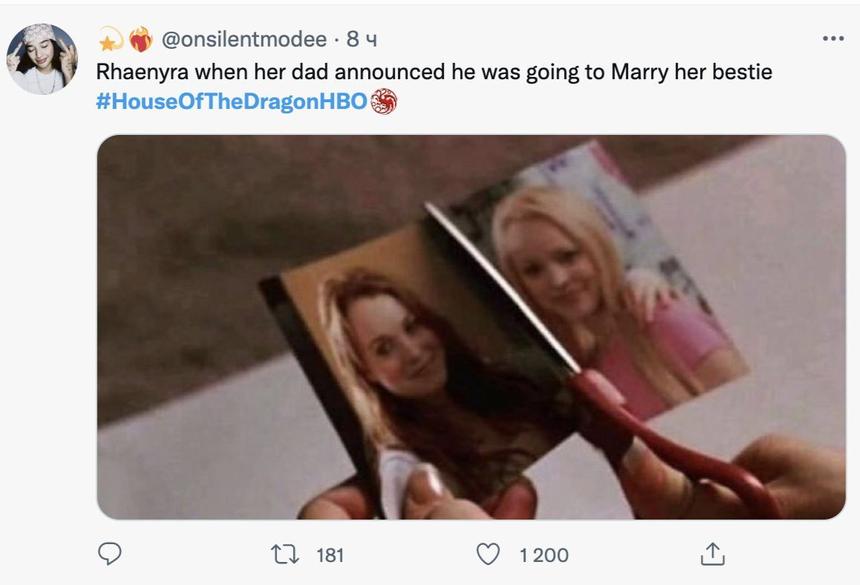The height and width of the screenshot is (585, 860).
Task: Click the "8 ч" tweet timestamp
Action: [361, 40]
